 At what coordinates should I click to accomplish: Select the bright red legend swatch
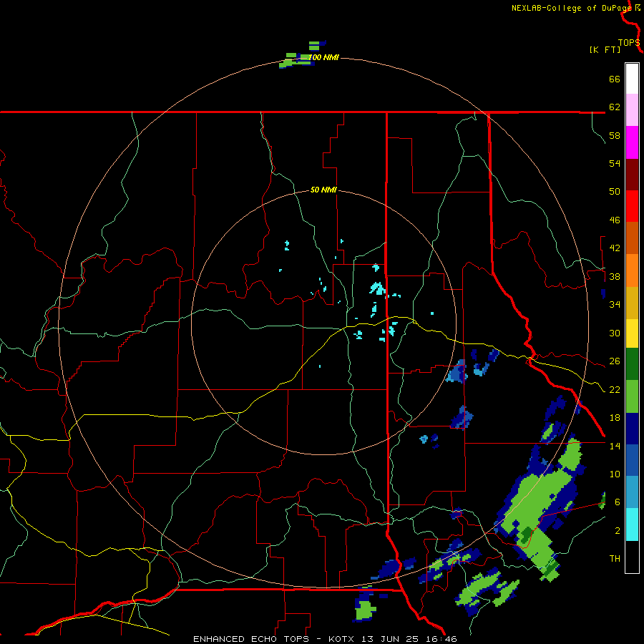632,207
